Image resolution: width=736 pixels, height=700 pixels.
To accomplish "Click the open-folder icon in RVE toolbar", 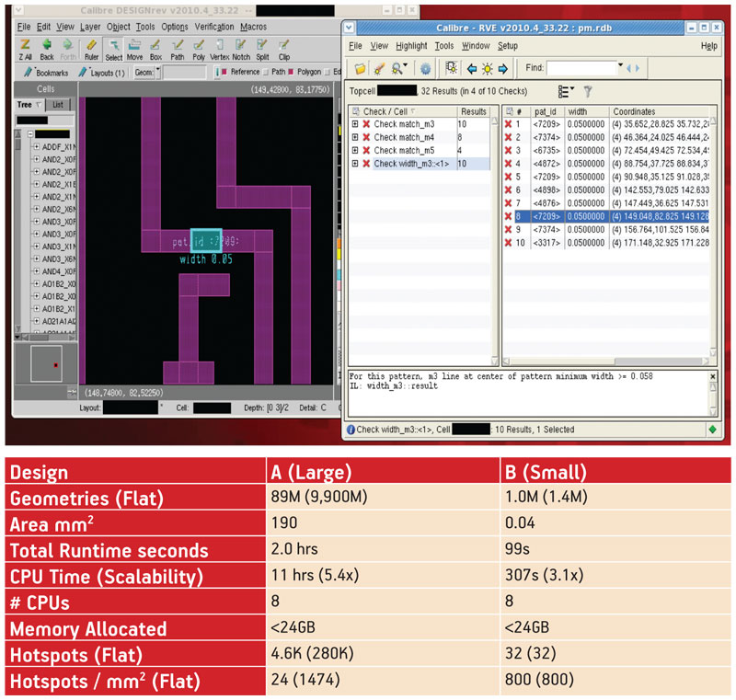I will coord(360,69).
